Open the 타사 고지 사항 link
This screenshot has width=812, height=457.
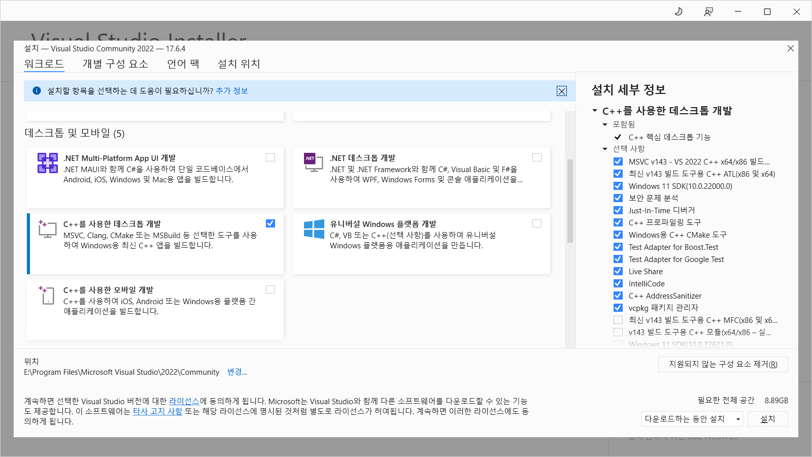point(157,411)
